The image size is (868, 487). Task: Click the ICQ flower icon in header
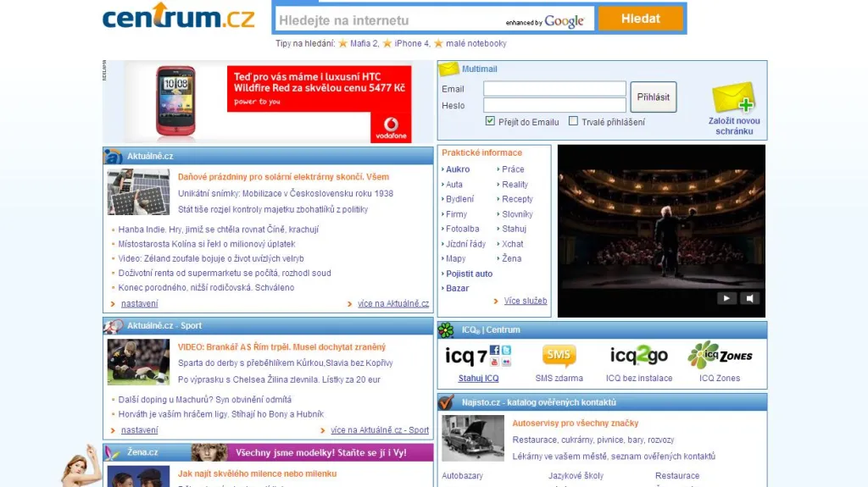(x=446, y=329)
